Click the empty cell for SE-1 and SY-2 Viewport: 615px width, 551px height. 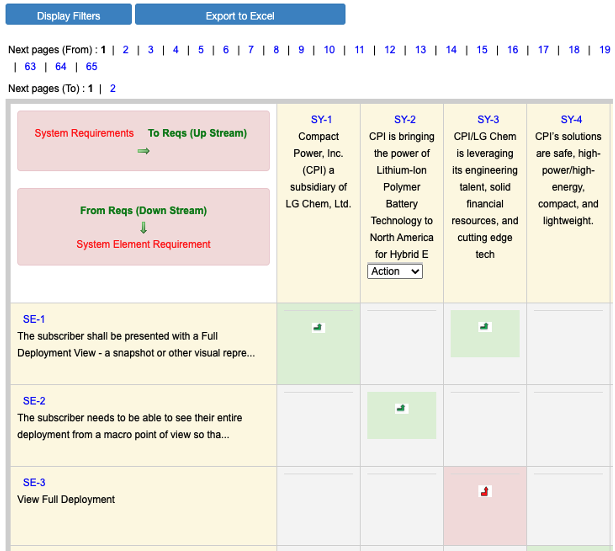[x=402, y=344]
